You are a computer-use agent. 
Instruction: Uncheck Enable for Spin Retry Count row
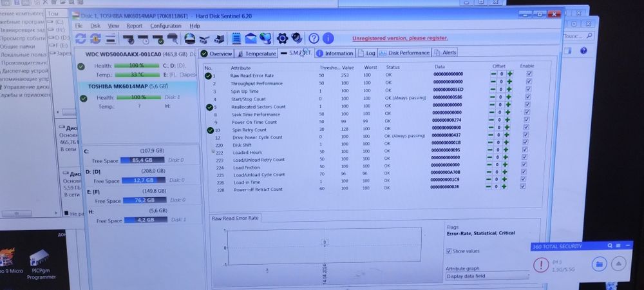(x=526, y=127)
